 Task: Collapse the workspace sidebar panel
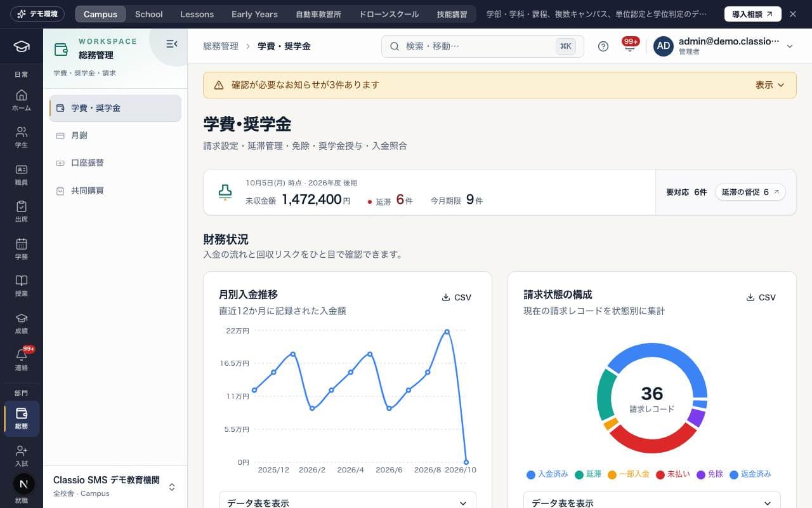[x=171, y=44]
